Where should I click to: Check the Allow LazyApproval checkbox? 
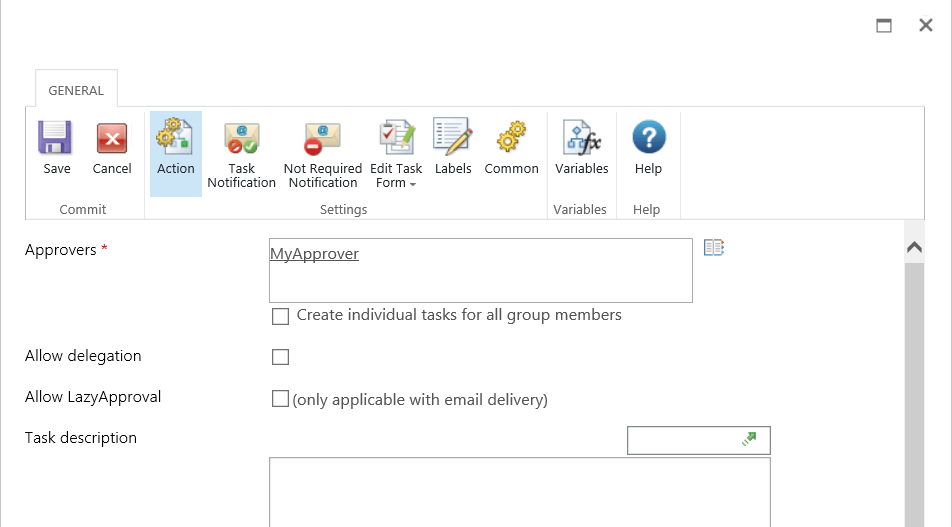point(280,398)
